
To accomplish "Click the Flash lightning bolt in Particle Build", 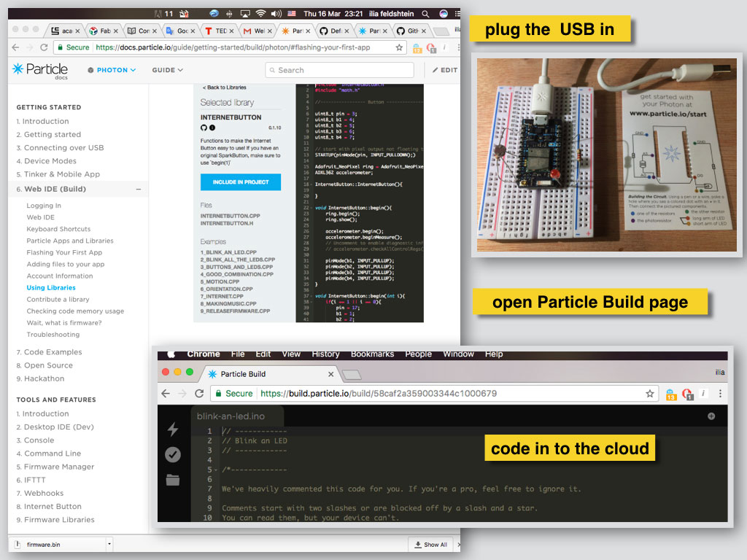I will pyautogui.click(x=173, y=429).
